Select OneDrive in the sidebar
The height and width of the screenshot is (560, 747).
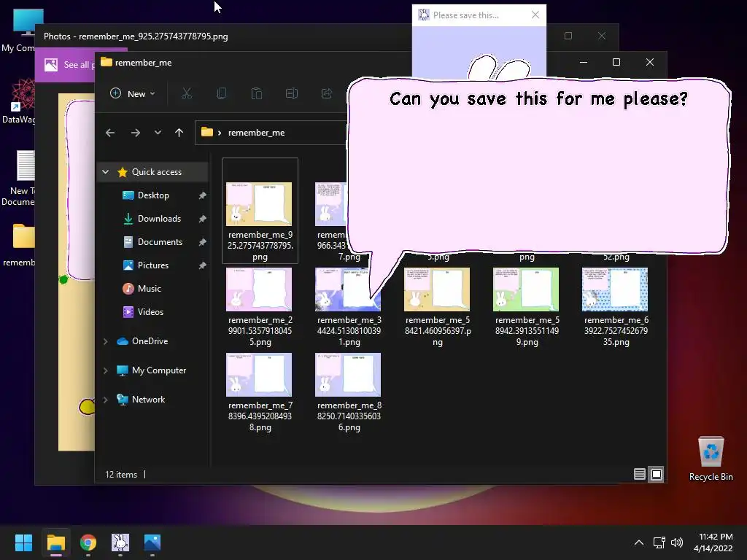[x=150, y=341]
